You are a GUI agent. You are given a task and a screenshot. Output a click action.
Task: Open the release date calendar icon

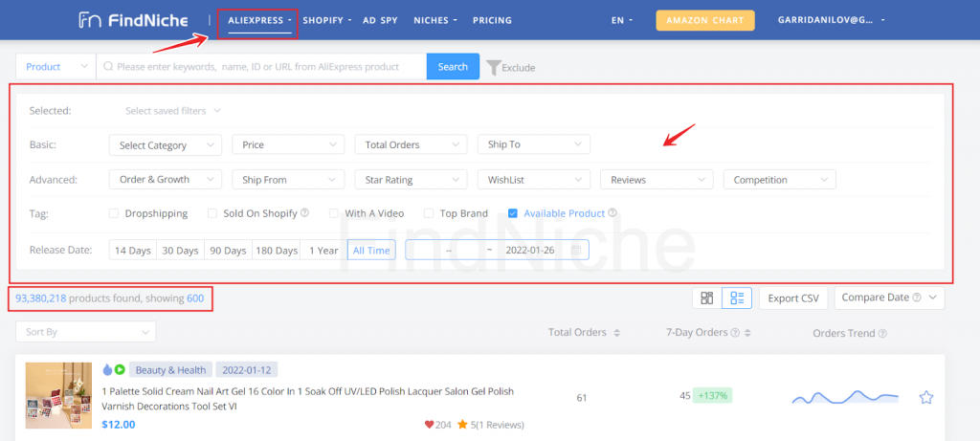(x=575, y=251)
